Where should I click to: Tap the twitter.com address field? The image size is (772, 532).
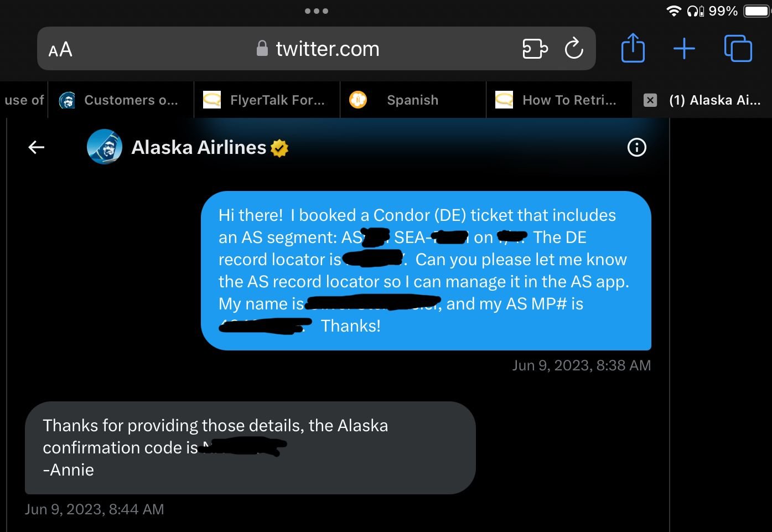327,49
